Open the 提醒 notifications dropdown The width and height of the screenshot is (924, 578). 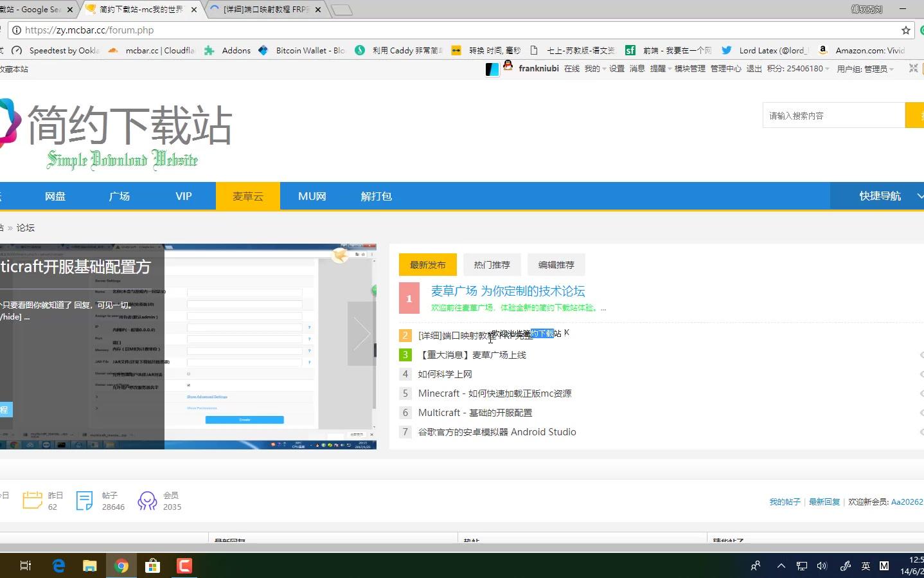(x=659, y=68)
